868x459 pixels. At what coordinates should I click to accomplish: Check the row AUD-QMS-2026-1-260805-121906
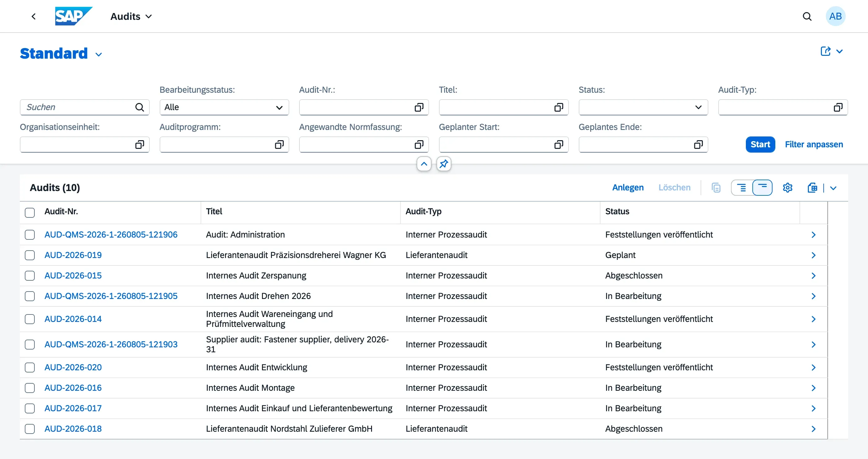[30, 234]
